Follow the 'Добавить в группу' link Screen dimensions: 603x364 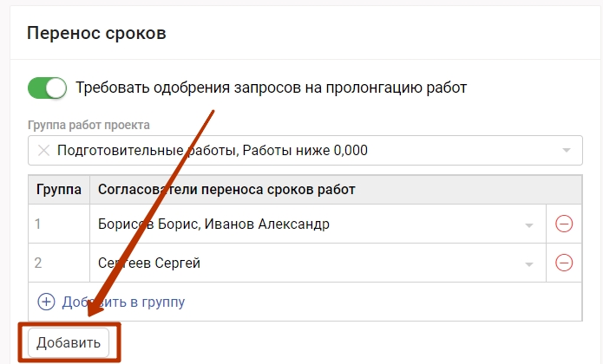(123, 302)
